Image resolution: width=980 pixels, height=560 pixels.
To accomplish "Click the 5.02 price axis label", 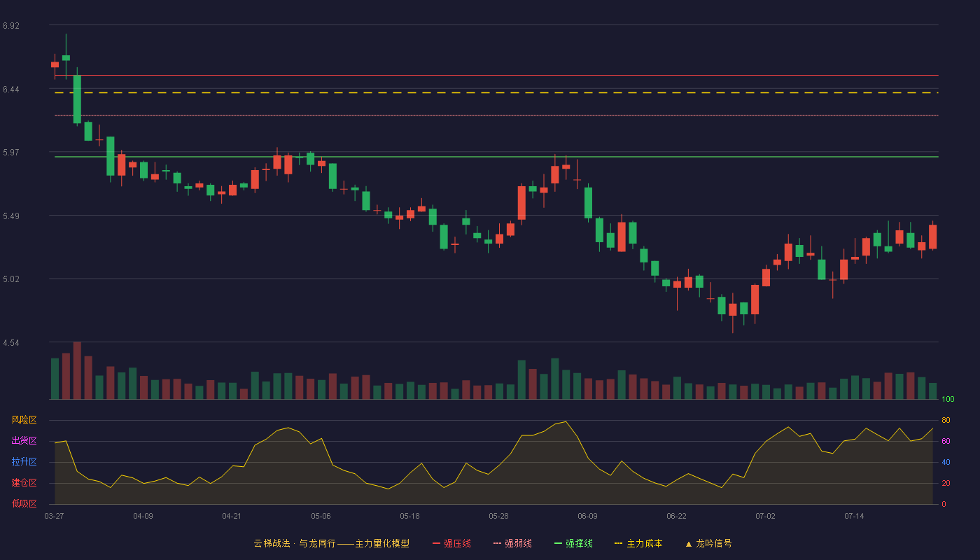I will pyautogui.click(x=11, y=279).
